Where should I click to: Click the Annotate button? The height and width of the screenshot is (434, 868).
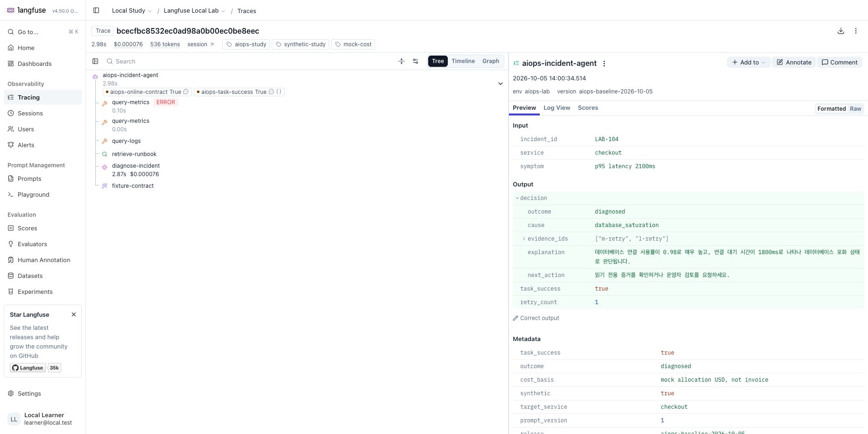(x=793, y=63)
